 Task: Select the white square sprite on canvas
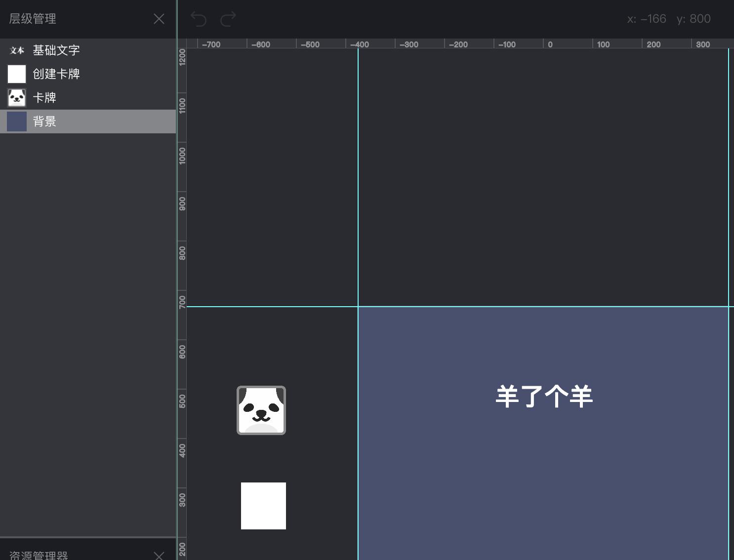click(x=263, y=506)
